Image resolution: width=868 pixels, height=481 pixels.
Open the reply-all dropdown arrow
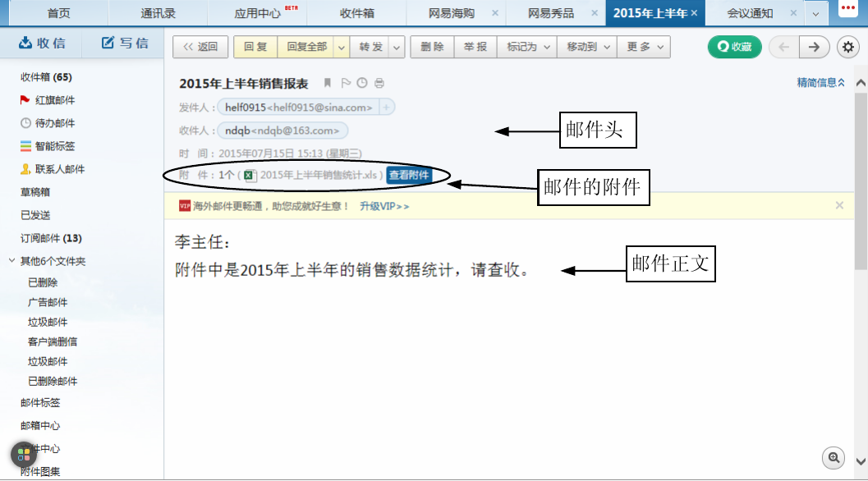(x=341, y=47)
